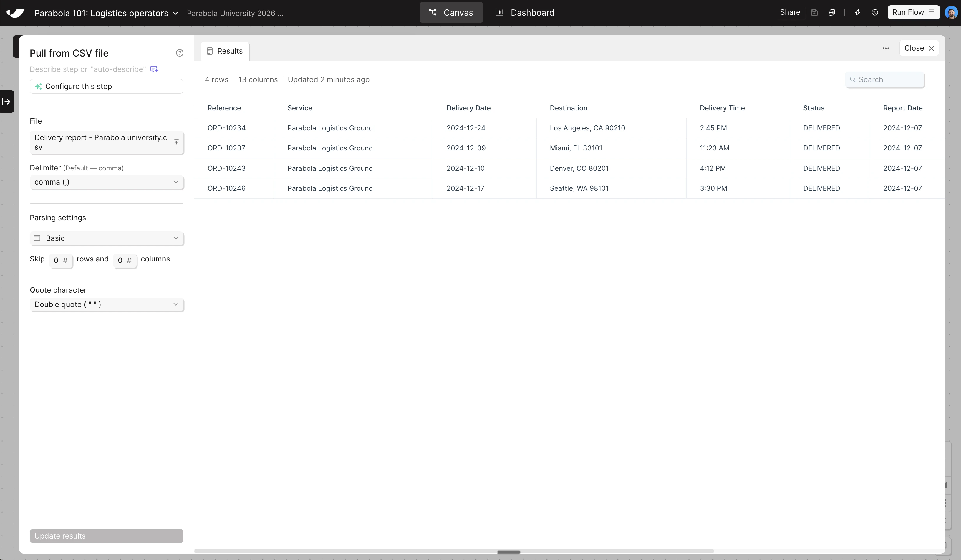
Task: Click the Los Angeles, CA 90210 cell
Action: [611, 128]
